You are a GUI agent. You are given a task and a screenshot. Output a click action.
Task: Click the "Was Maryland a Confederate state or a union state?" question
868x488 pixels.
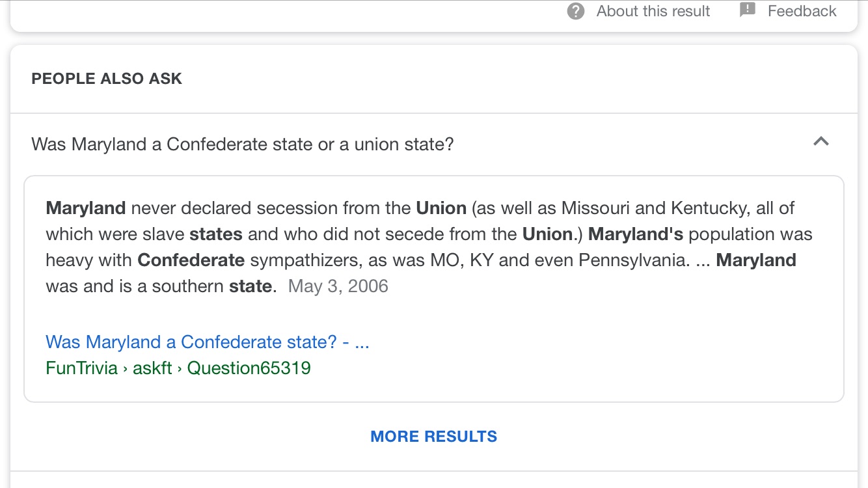242,144
